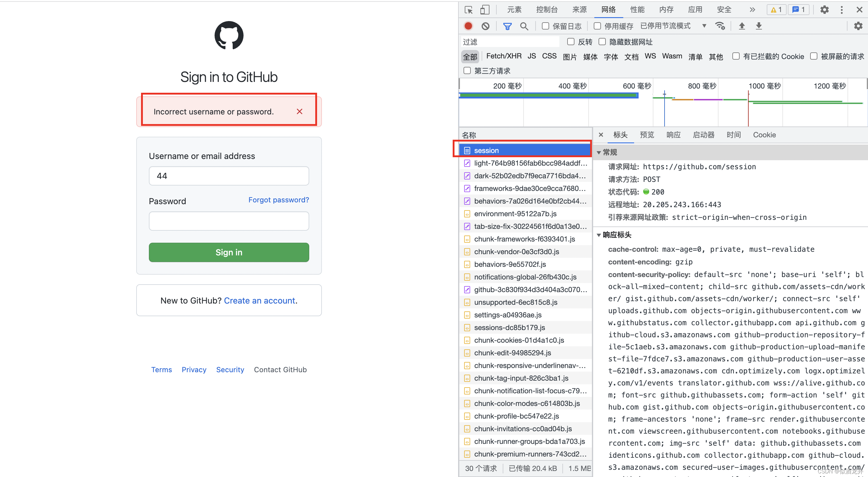Close the request details pane
Viewport: 868px width, 477px height.
pos(601,135)
